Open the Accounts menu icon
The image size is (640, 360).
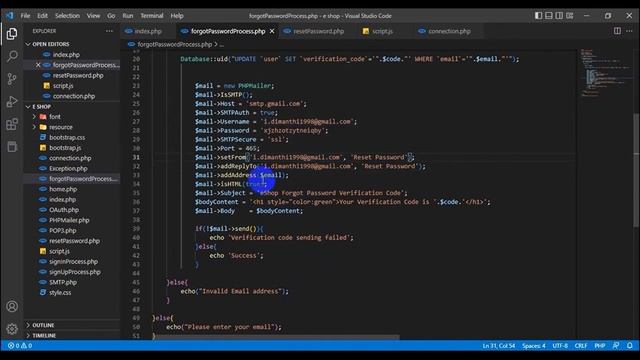click(12, 306)
